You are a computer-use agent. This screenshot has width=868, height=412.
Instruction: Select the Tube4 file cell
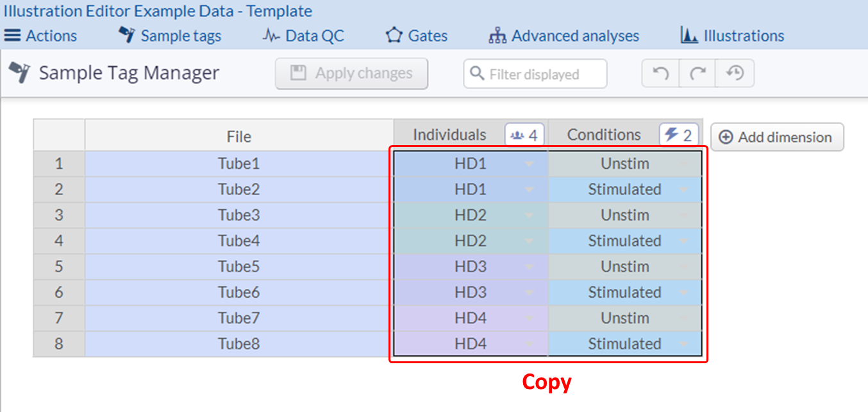pyautogui.click(x=238, y=241)
